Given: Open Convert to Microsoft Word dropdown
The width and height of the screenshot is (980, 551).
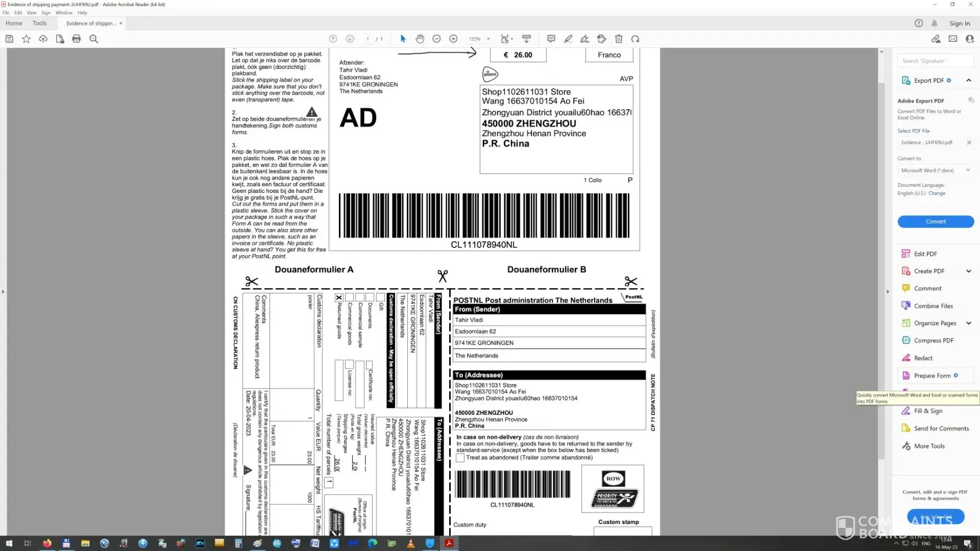Looking at the screenshot, I should pyautogui.click(x=935, y=170).
